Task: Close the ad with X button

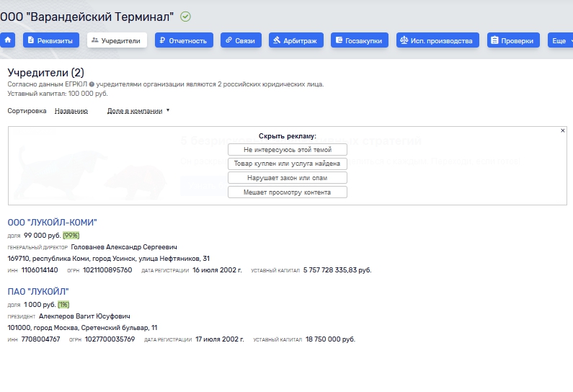Action: pos(563,130)
